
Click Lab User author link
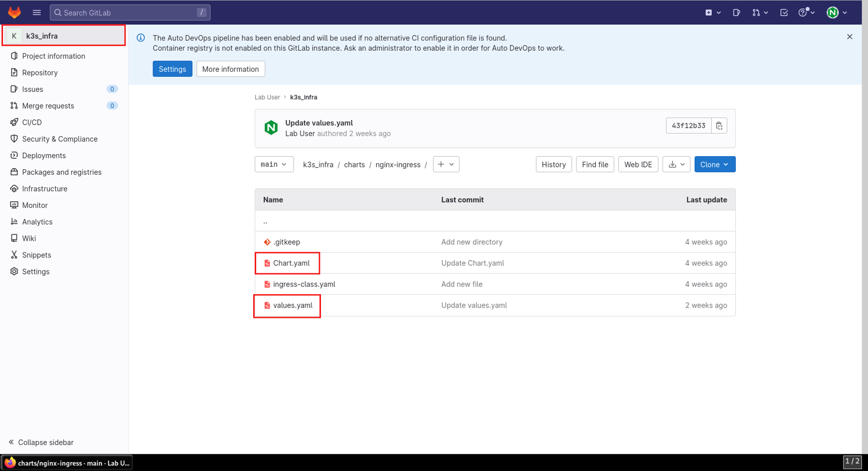(x=300, y=134)
